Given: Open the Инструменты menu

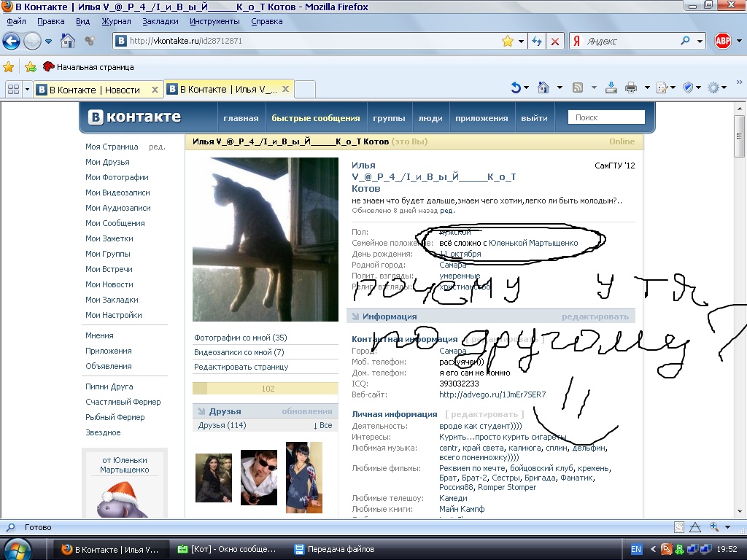Looking at the screenshot, I should 214,21.
